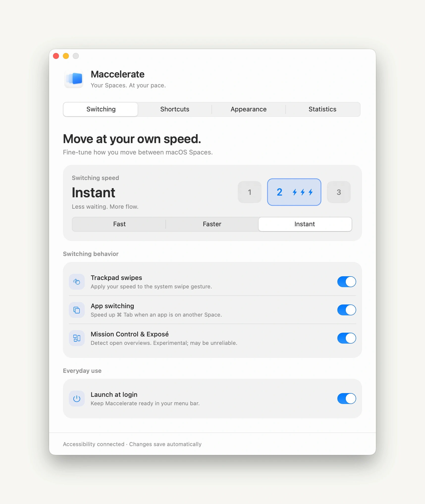Screen dimensions: 425x504
Task: Click 'Your Spaces. At your pace.' tagline
Action: 128,85
